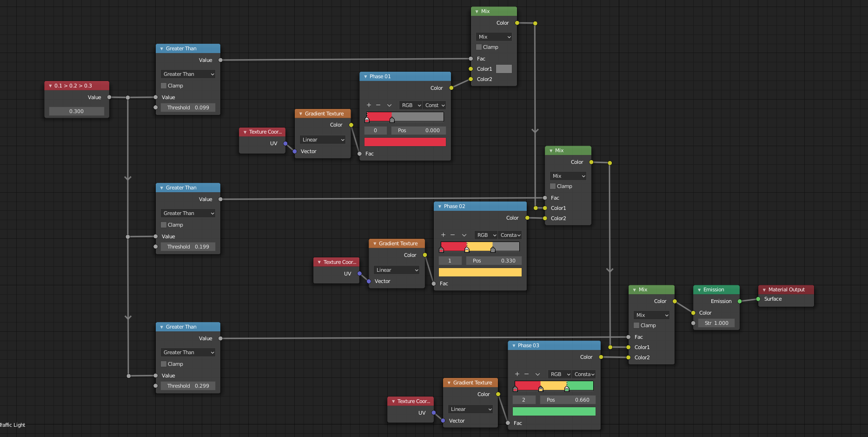The height and width of the screenshot is (437, 868).
Task: Edit Phase 03 Pos 0.660 field
Action: point(568,400)
